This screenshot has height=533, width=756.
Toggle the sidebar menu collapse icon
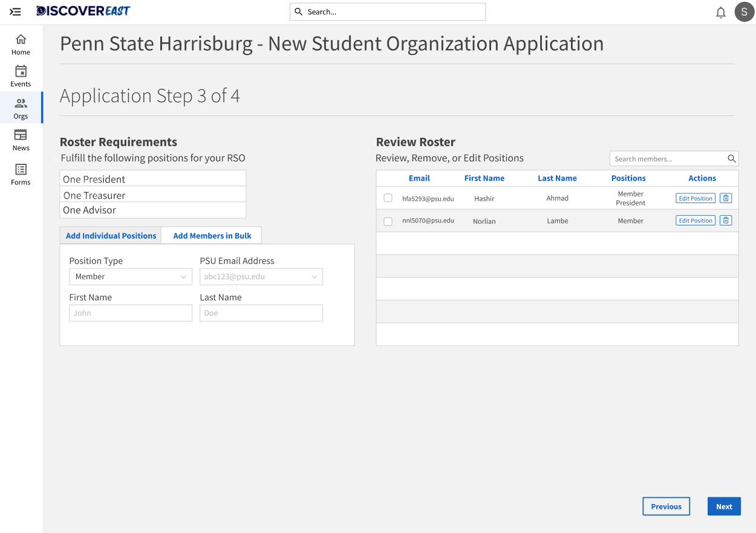point(16,11)
